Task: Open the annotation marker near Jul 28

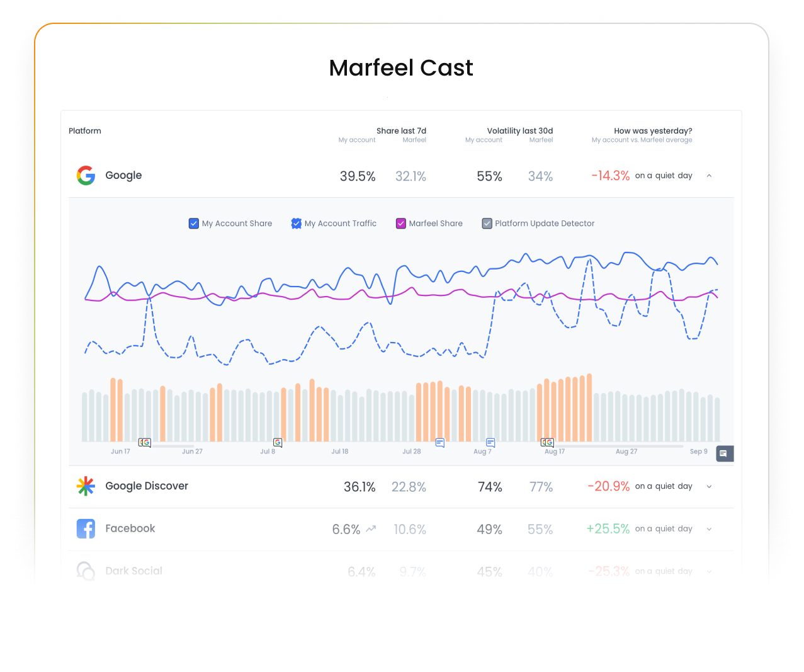Action: point(439,443)
